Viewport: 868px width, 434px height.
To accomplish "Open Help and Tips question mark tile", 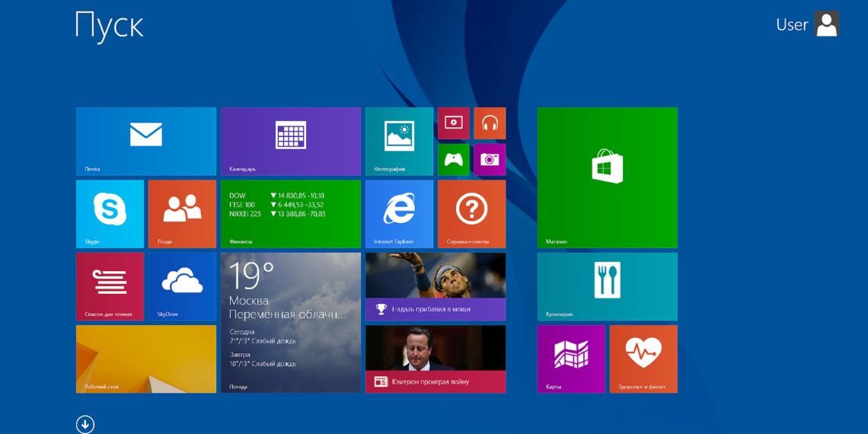I will [x=471, y=213].
